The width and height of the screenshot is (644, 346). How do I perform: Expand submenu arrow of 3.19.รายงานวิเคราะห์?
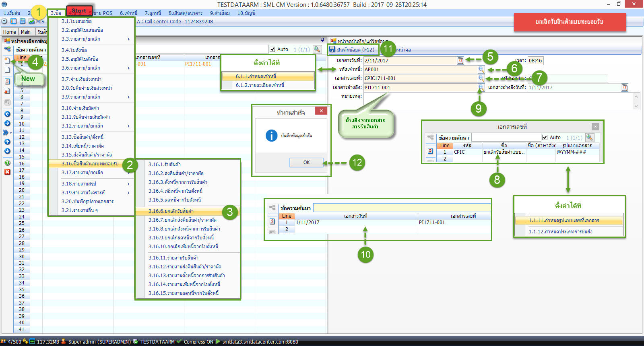pos(129,193)
